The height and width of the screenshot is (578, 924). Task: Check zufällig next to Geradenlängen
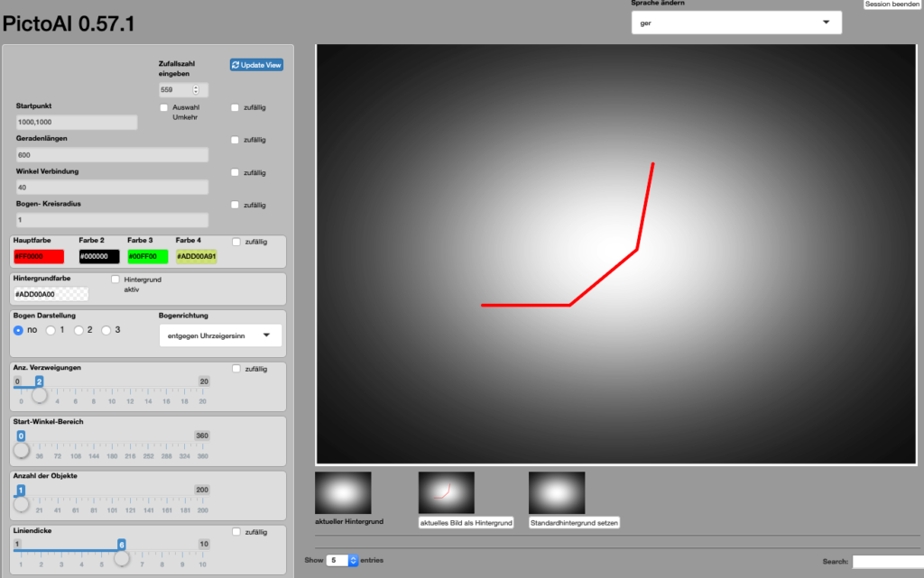pyautogui.click(x=236, y=141)
